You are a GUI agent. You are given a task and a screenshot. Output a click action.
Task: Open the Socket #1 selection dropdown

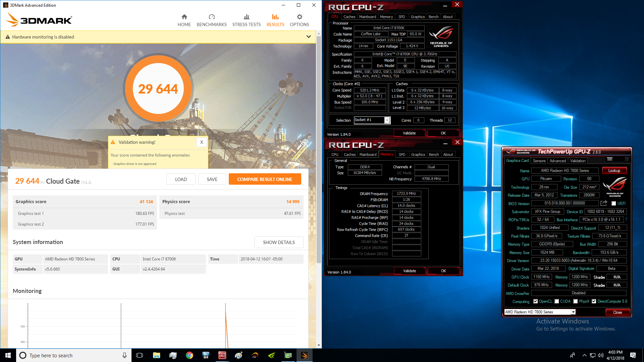(387, 120)
